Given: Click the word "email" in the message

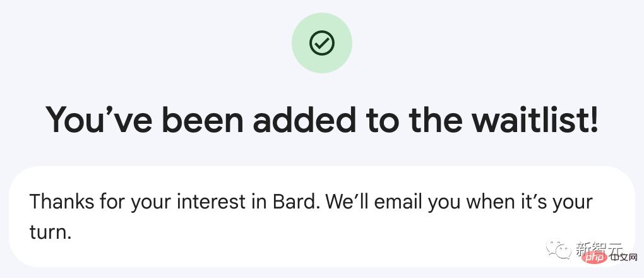Looking at the screenshot, I should tap(398, 202).
